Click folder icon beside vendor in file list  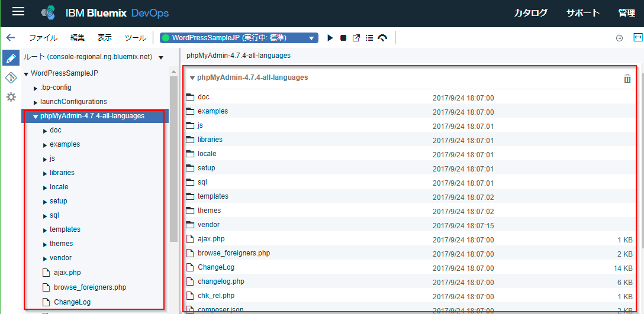(190, 225)
